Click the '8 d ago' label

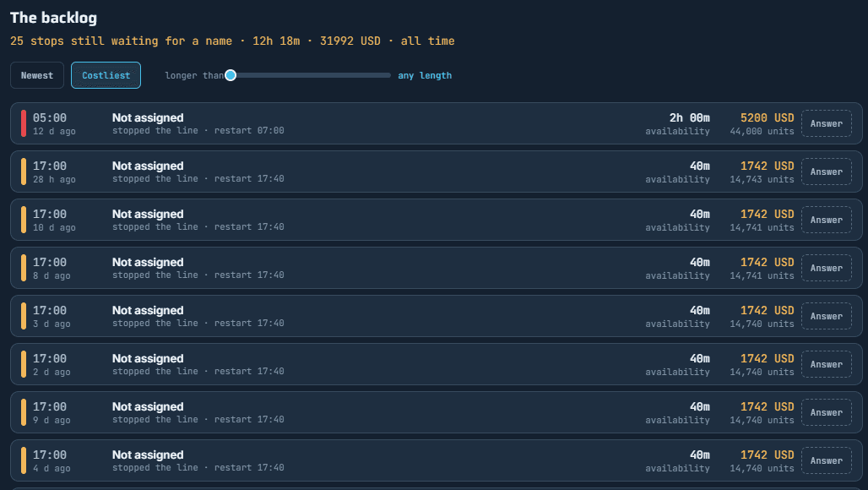52,275
